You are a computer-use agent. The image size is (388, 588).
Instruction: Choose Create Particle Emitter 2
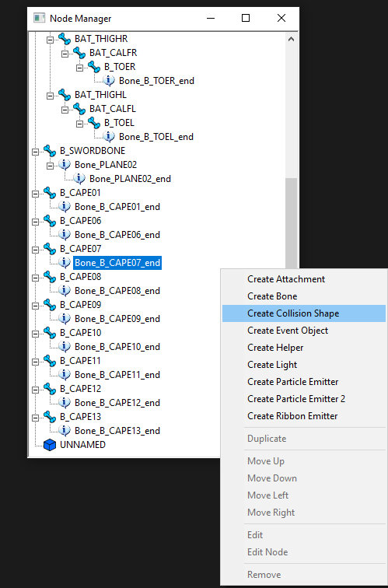(304, 399)
